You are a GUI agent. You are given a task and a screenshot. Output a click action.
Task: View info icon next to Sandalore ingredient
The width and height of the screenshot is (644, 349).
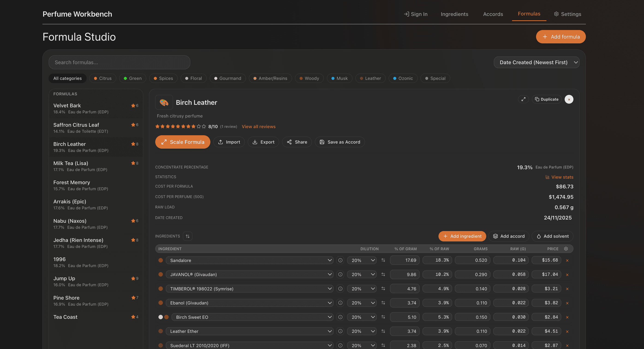click(x=340, y=260)
